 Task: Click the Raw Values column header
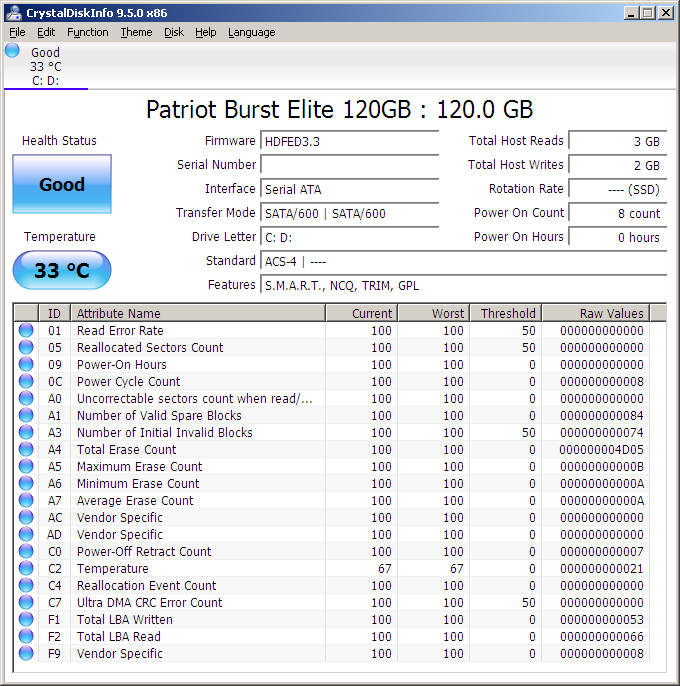click(596, 313)
